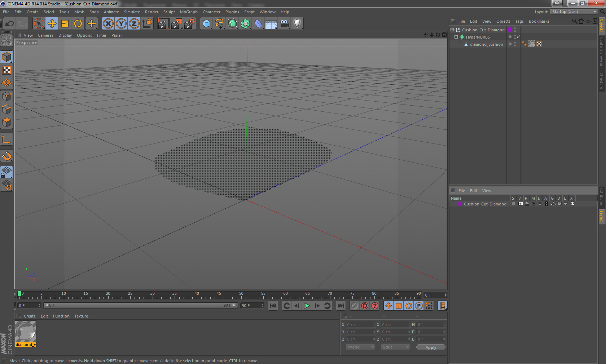Activate the Rotate tool
The height and width of the screenshot is (364, 606).
coord(78,24)
